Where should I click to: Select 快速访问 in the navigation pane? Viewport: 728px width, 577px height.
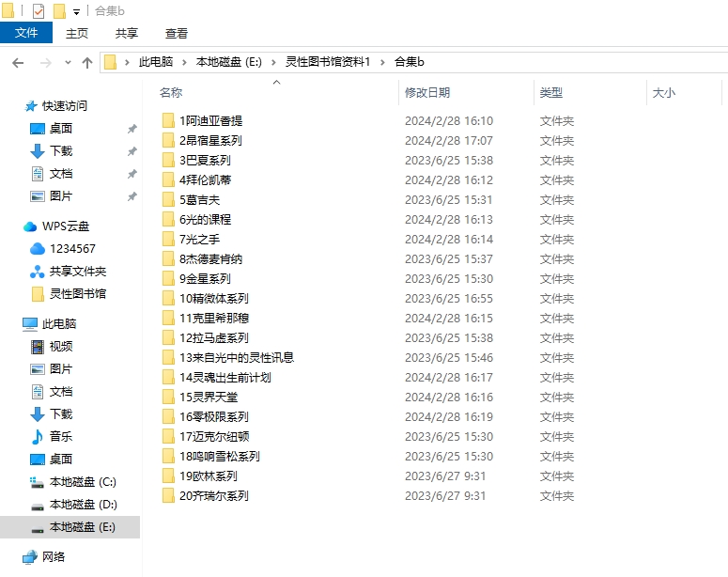65,106
